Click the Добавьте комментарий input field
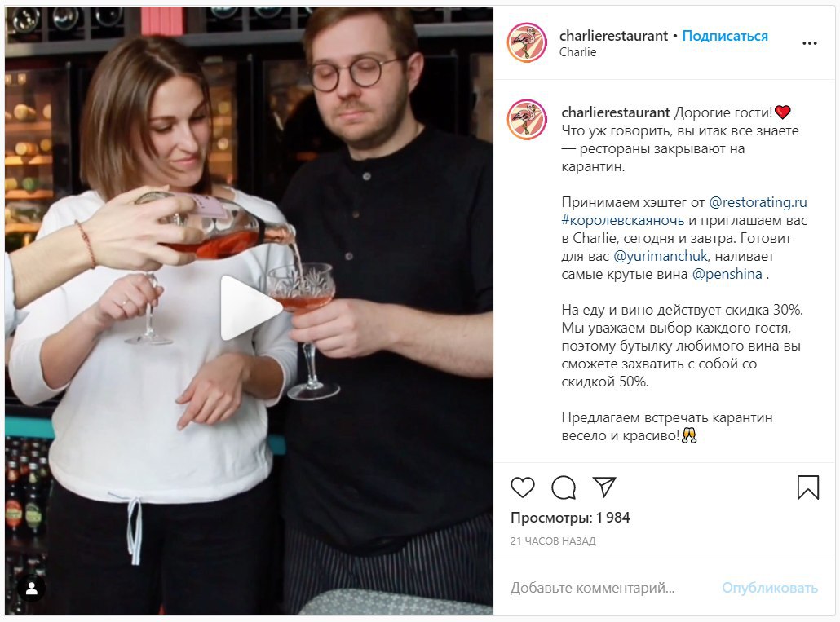This screenshot has height=622, width=840. (x=612, y=588)
